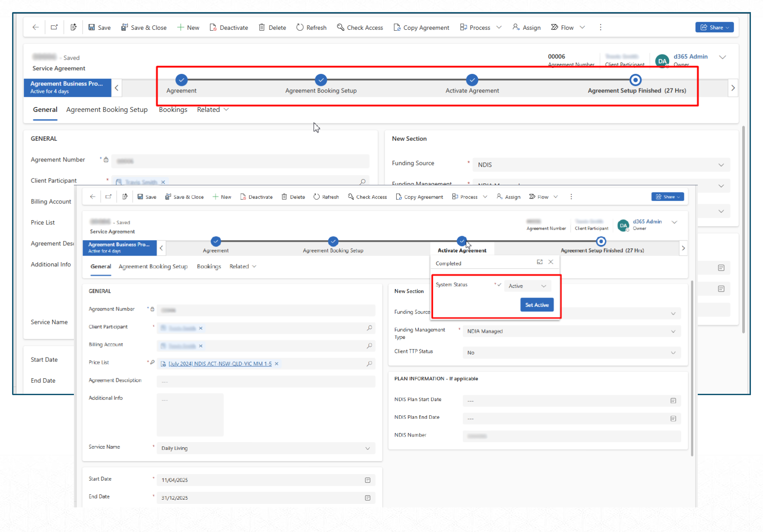
Task: Click the calendar icon for Start Date
Action: pos(368,480)
